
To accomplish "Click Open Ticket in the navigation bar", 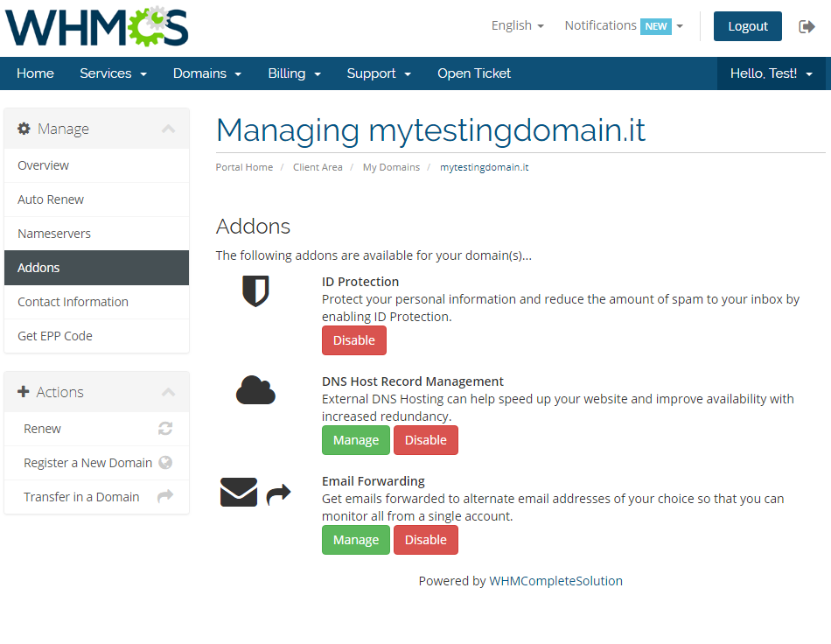I will pos(474,73).
